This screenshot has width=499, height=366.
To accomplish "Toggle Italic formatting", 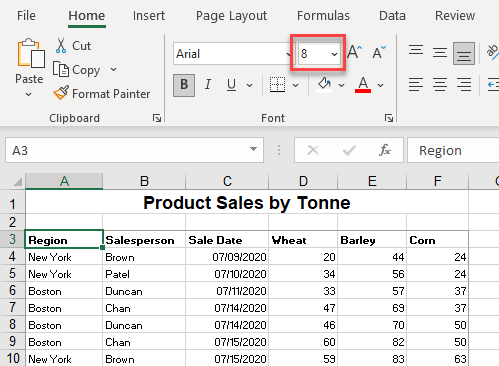I will pos(208,85).
